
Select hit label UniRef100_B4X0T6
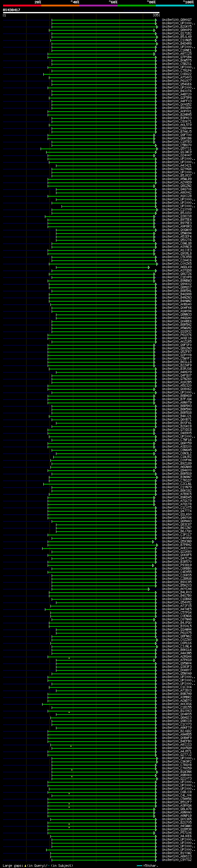pyautogui.click(x=177, y=91)
